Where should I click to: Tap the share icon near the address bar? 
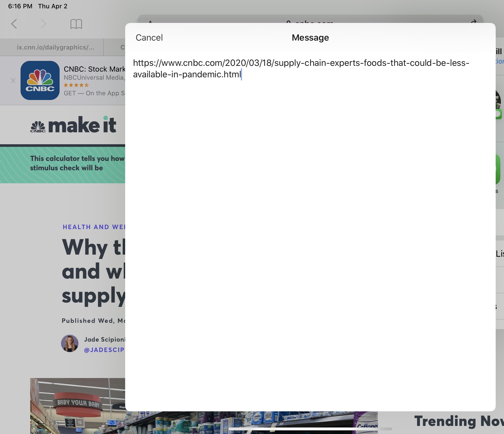(x=474, y=22)
